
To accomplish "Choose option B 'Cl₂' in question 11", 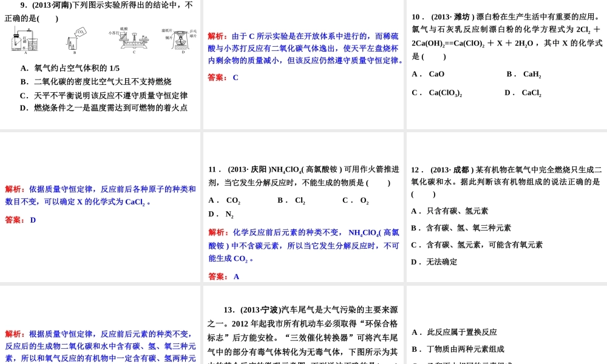I will click(x=291, y=200).
